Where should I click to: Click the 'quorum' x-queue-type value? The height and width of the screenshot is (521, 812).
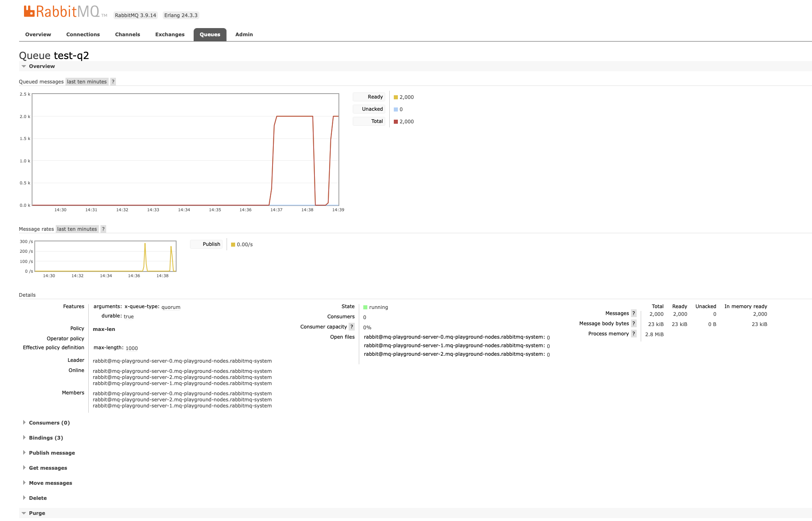pos(171,307)
